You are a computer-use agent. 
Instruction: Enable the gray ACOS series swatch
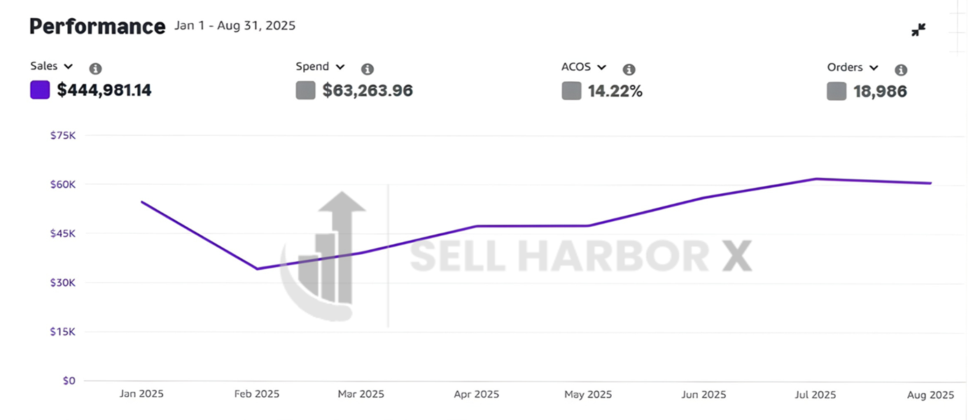click(x=571, y=91)
